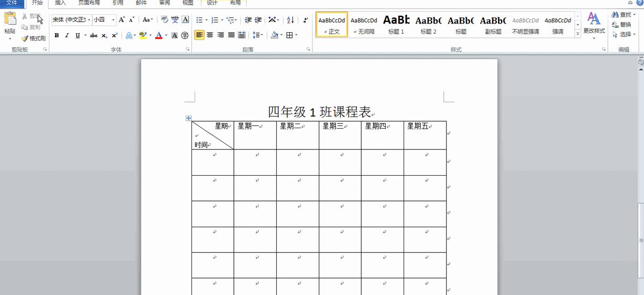Select distributed alignment
This screenshot has width=644, height=295.
pos(242,35)
